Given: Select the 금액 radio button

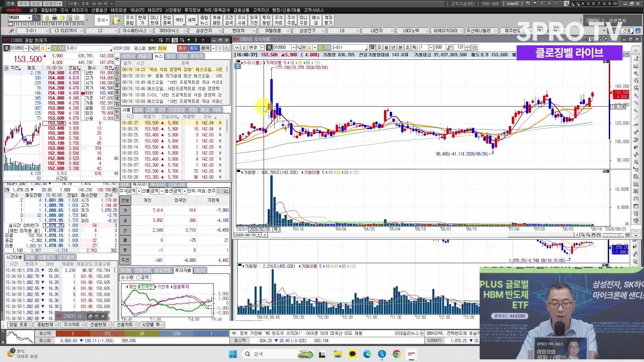Looking at the screenshot, I should 138,278.
